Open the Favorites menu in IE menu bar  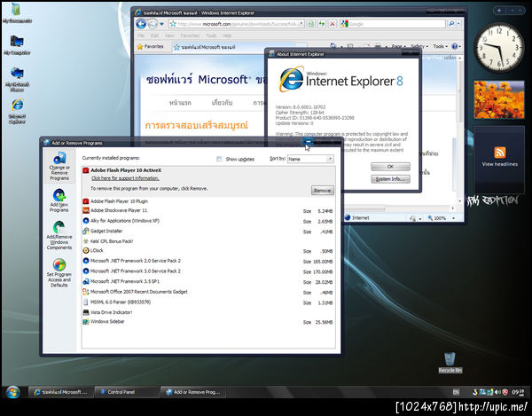[x=190, y=35]
